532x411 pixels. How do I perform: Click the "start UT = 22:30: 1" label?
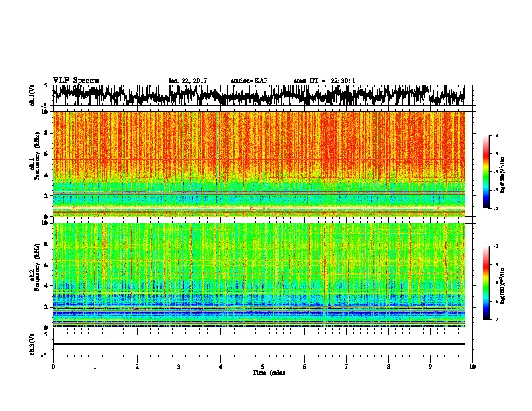point(324,81)
